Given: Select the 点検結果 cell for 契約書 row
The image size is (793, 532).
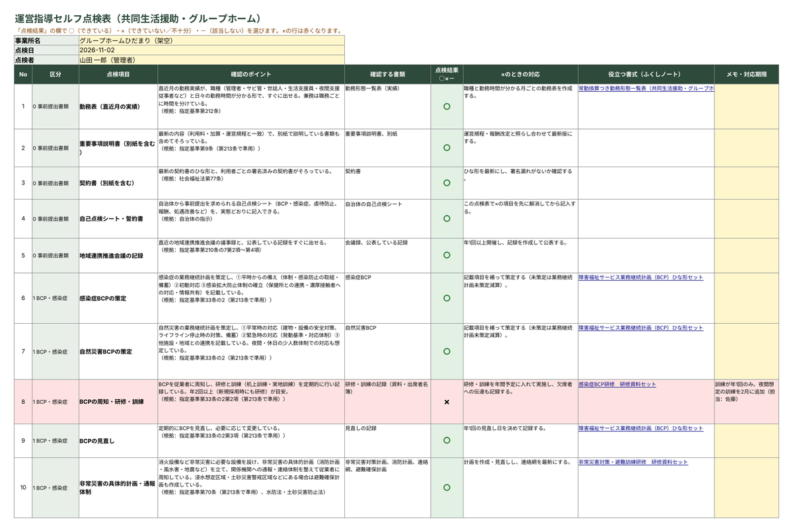Looking at the screenshot, I should 447,182.
